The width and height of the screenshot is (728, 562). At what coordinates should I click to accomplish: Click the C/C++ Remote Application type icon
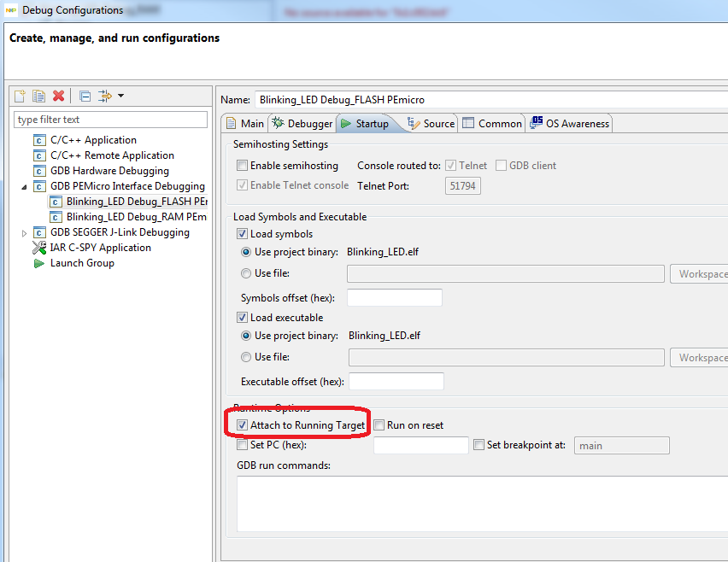pyautogui.click(x=39, y=155)
